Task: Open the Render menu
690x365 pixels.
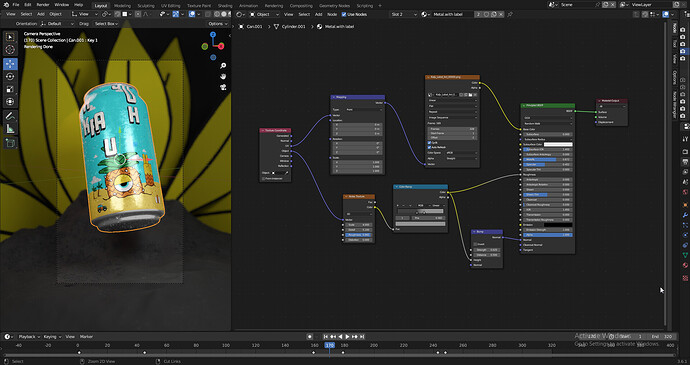Action: click(43, 5)
